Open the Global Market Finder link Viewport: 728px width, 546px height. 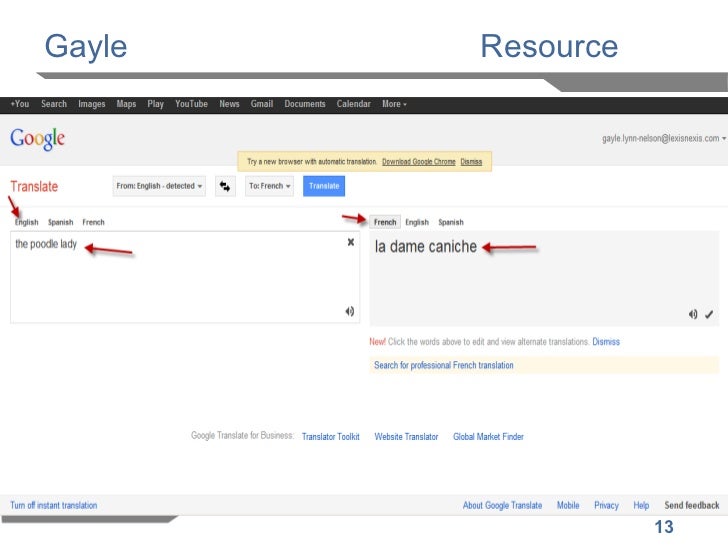pos(488,436)
